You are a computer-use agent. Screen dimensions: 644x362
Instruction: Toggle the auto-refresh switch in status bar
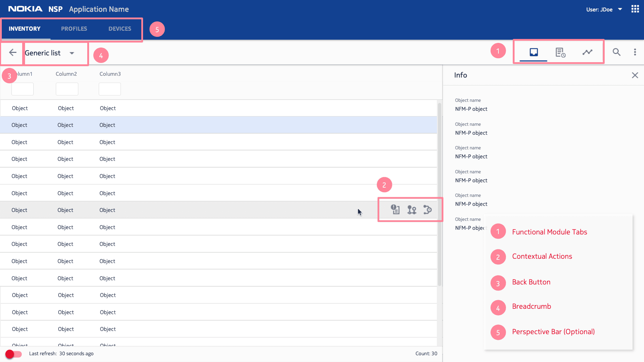click(x=13, y=354)
